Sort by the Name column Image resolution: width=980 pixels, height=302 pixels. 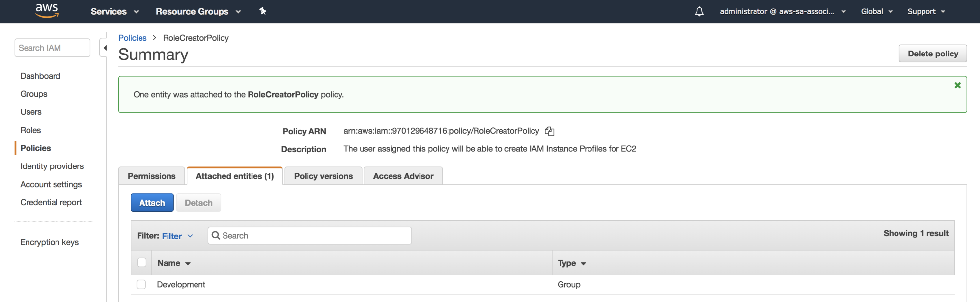174,263
